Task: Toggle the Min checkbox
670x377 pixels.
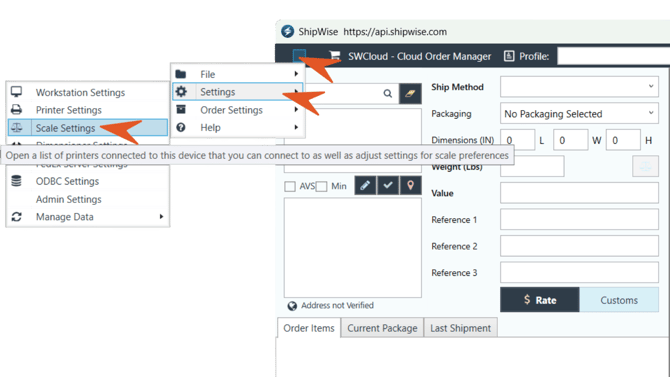Action: point(322,186)
